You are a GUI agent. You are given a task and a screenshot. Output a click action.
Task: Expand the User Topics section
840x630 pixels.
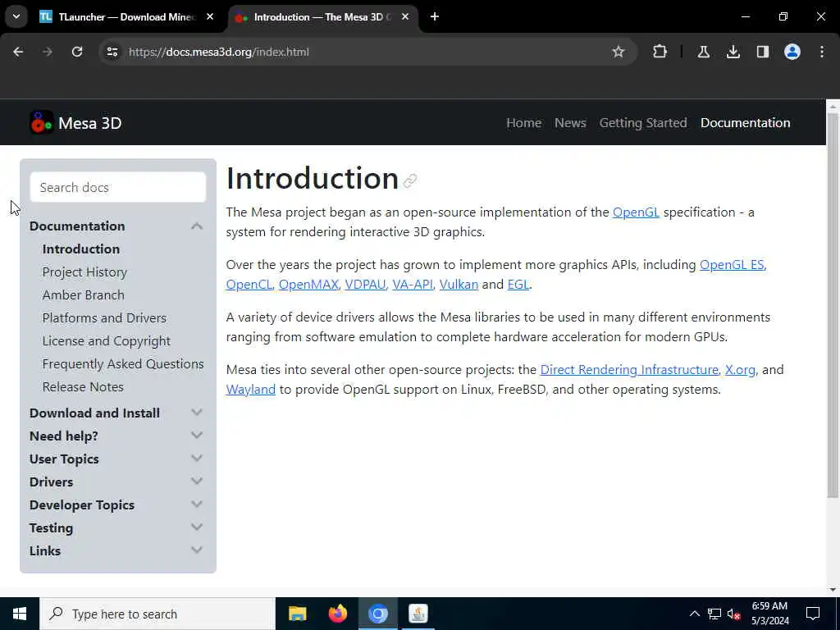[x=197, y=459]
